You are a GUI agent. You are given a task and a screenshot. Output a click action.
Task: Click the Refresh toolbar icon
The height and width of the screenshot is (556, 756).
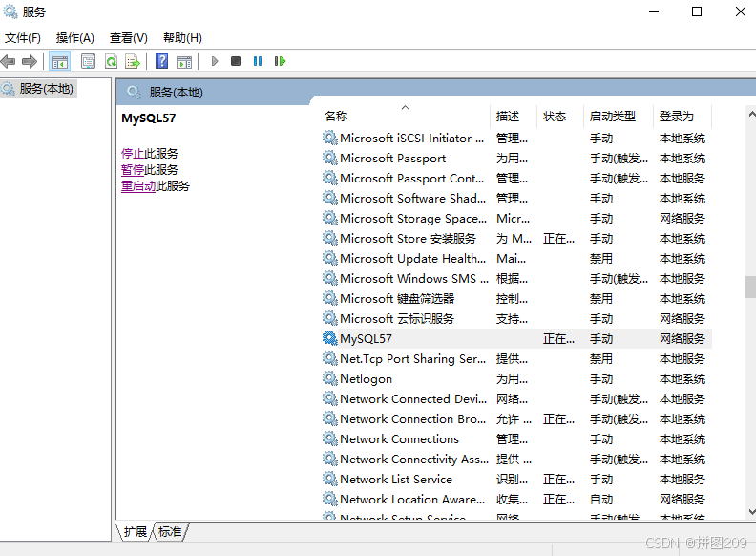(x=112, y=61)
